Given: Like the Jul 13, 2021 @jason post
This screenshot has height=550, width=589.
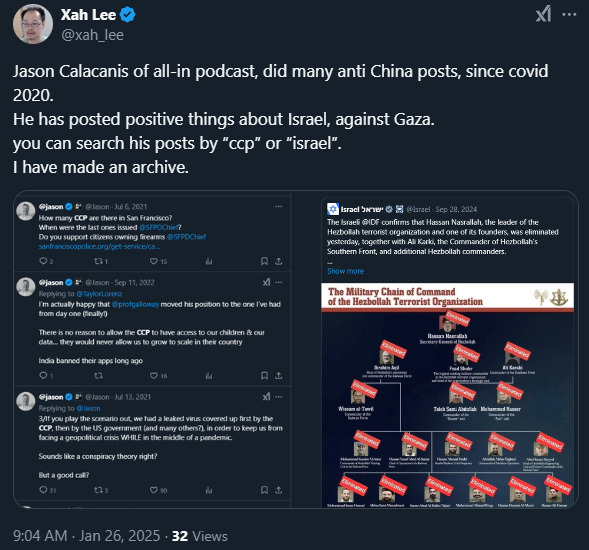Looking at the screenshot, I should pyautogui.click(x=154, y=490).
